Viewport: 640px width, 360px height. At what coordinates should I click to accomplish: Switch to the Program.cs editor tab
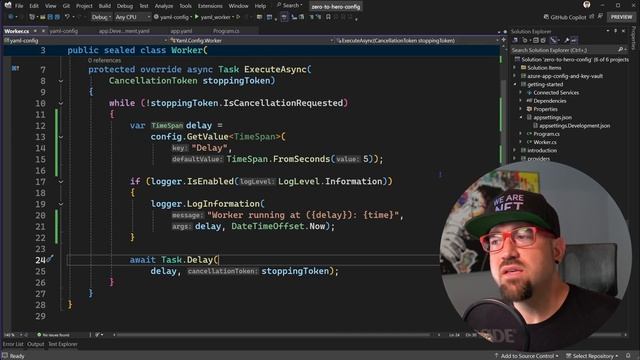pyautogui.click(x=226, y=31)
